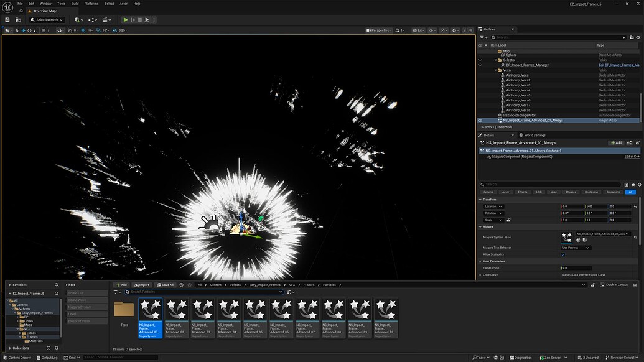Image resolution: width=644 pixels, height=362 pixels.
Task: Toggle world/local coordinate space globe
Action: coord(44,30)
